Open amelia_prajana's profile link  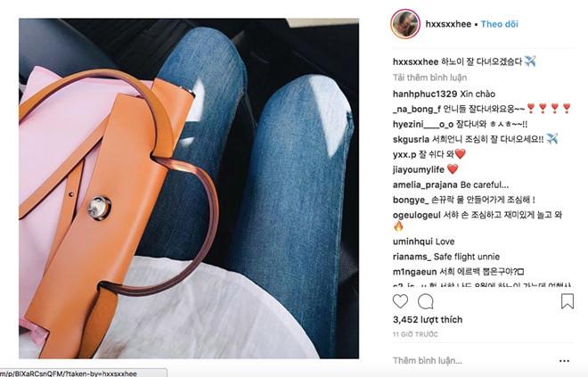click(425, 185)
